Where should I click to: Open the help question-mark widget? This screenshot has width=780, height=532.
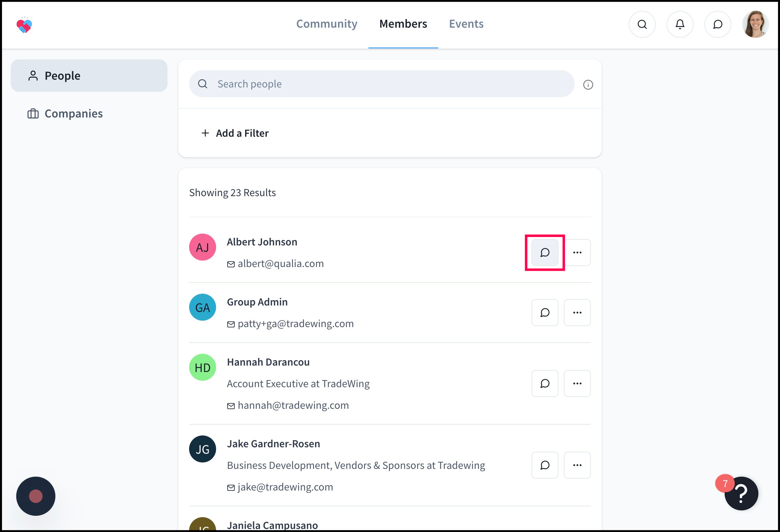741,494
